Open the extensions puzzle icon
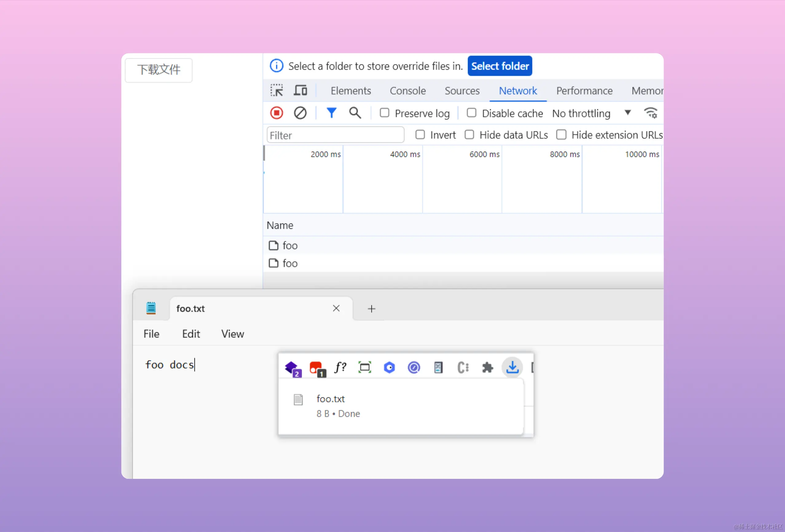Image resolution: width=785 pixels, height=532 pixels. 487,367
